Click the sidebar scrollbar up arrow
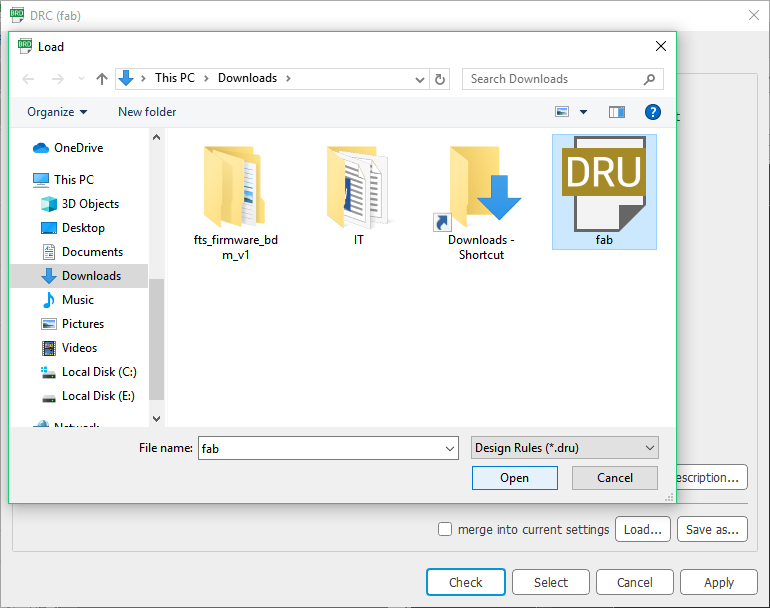Image resolution: width=770 pixels, height=608 pixels. (157, 138)
